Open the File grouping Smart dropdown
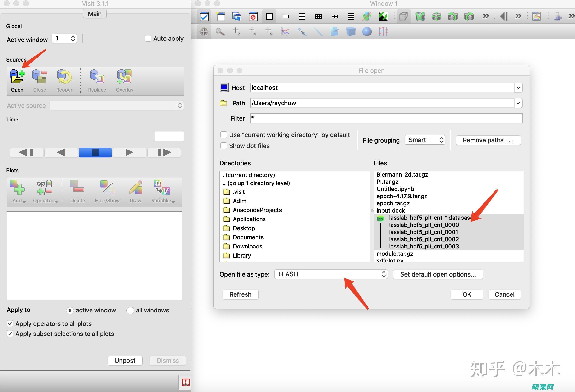 425,140
